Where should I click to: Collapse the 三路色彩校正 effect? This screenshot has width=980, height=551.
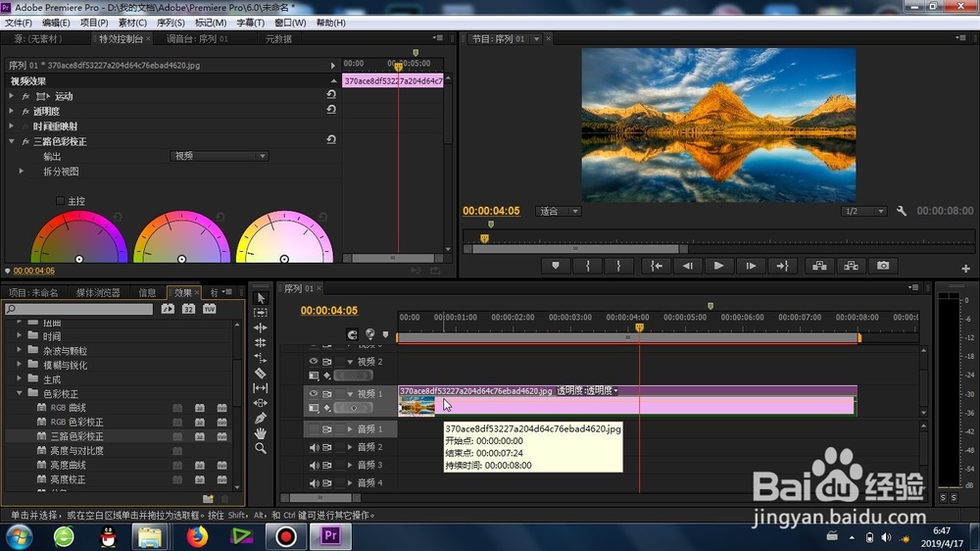[11, 141]
